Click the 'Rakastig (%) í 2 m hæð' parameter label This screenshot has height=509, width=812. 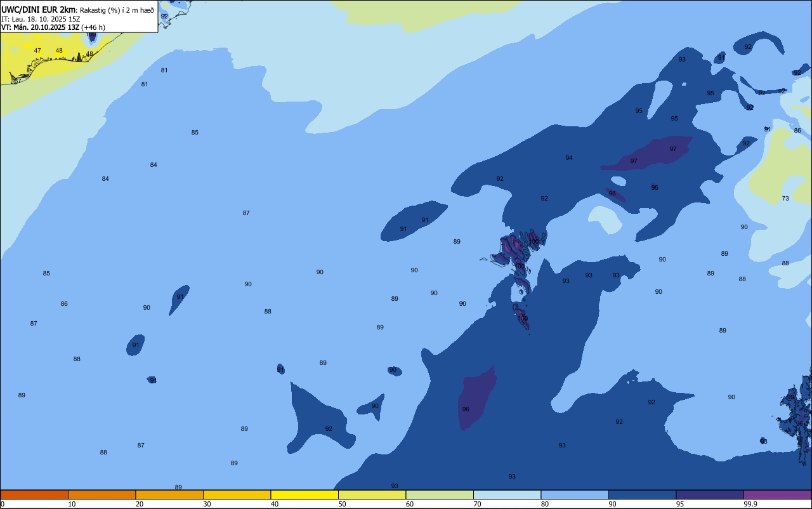(x=117, y=10)
